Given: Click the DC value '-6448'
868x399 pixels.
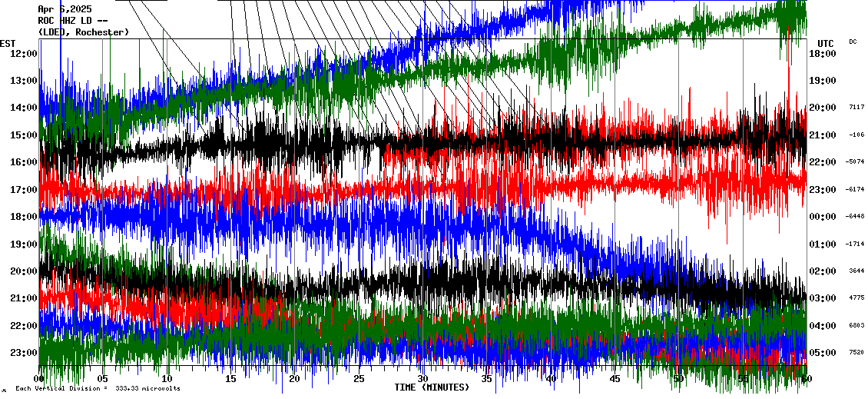Looking at the screenshot, I should (855, 217).
